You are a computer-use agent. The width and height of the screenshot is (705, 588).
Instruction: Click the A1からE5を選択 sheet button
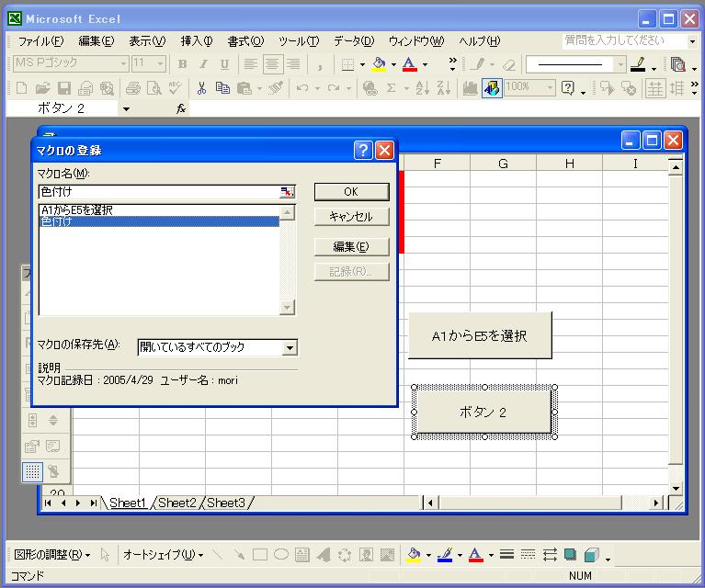[x=480, y=336]
